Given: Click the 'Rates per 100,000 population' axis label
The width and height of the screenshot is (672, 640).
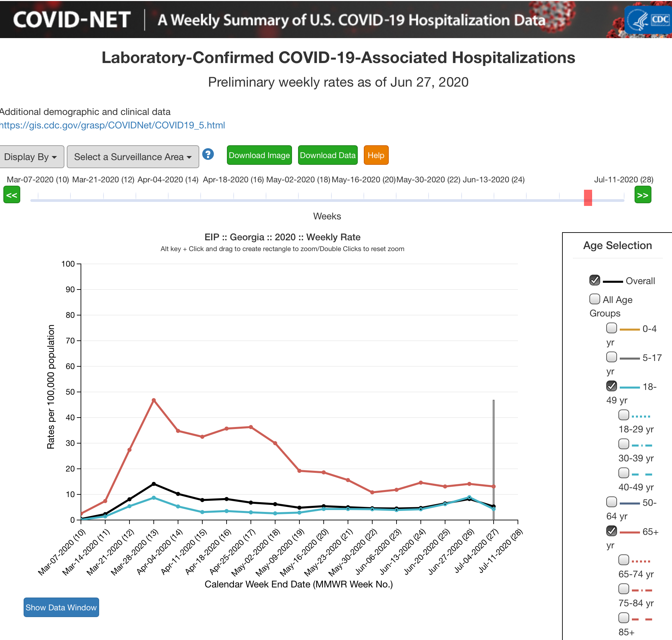Looking at the screenshot, I should (x=51, y=387).
